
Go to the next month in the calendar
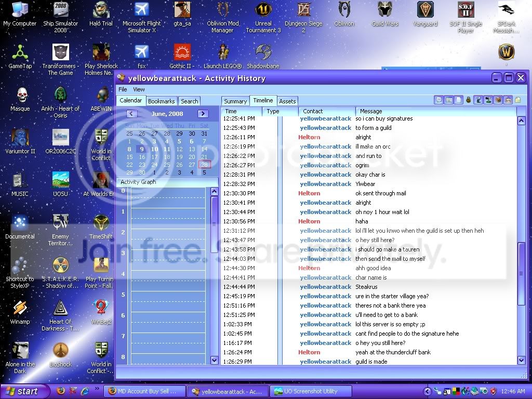[203, 114]
